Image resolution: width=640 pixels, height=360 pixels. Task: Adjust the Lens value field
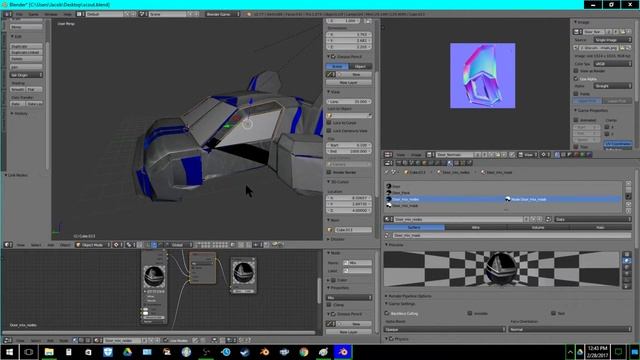[349, 101]
